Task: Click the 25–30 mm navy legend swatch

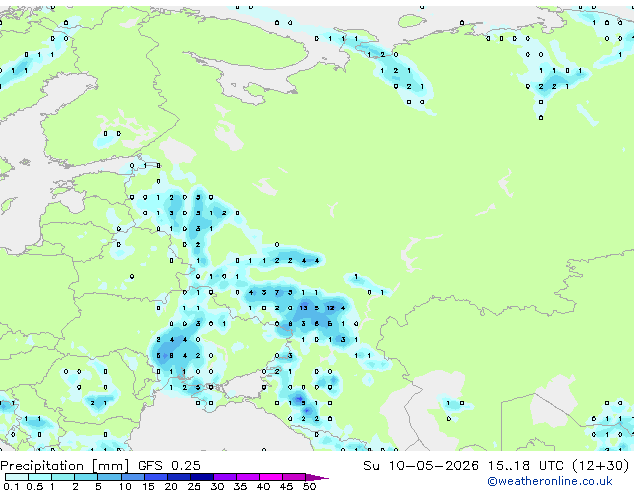Action: pos(202,477)
